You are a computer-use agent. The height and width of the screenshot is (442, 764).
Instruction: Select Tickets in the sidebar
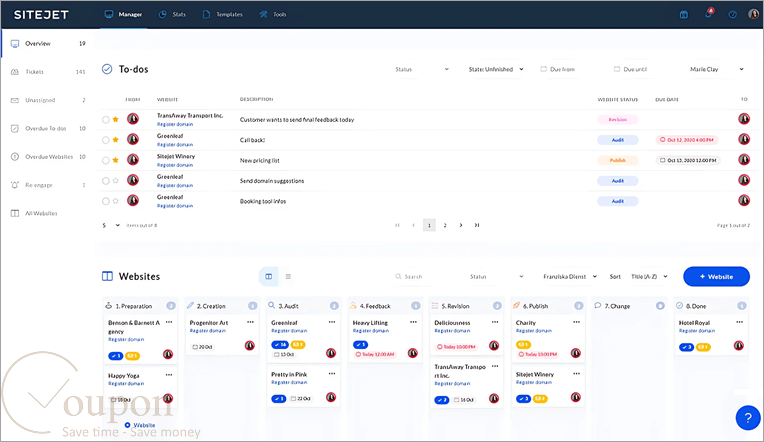click(48, 72)
